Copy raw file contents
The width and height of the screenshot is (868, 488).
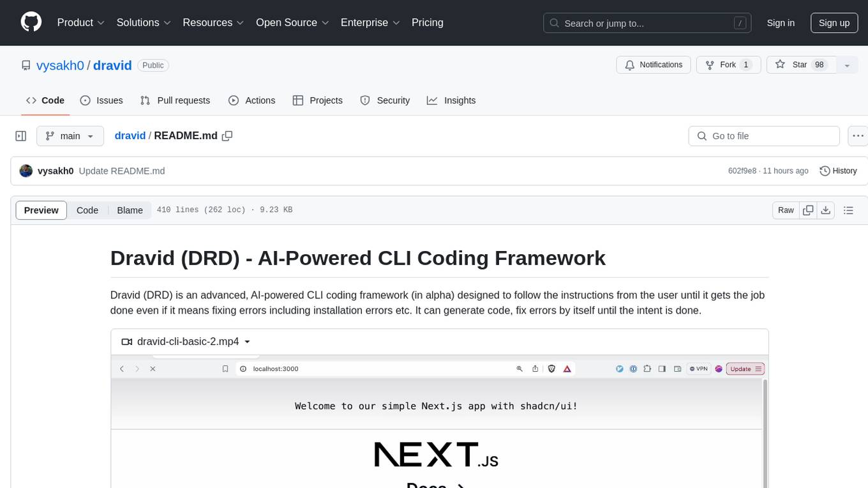pyautogui.click(x=809, y=210)
